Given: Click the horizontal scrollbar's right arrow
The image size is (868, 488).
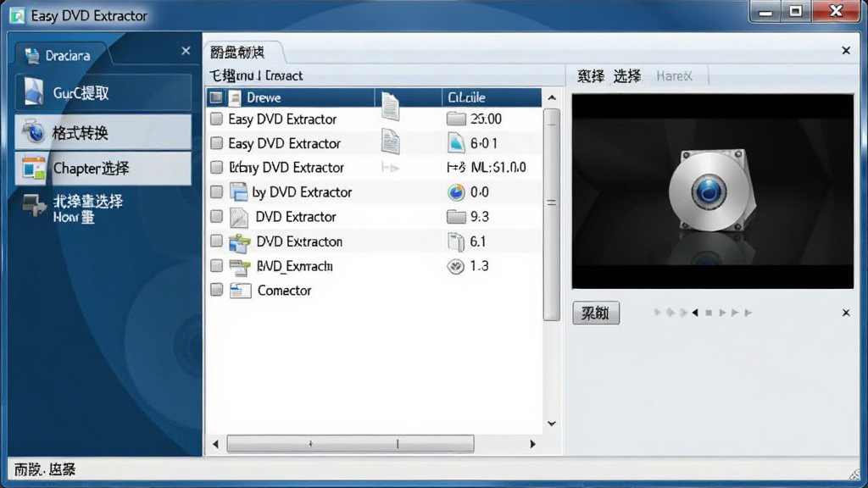Looking at the screenshot, I should (532, 444).
